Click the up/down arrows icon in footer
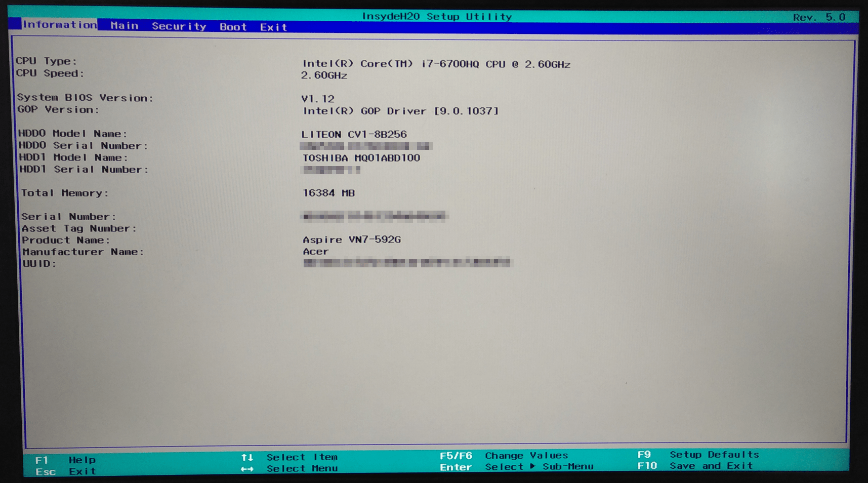Viewport: 868px width, 483px height. 247,457
